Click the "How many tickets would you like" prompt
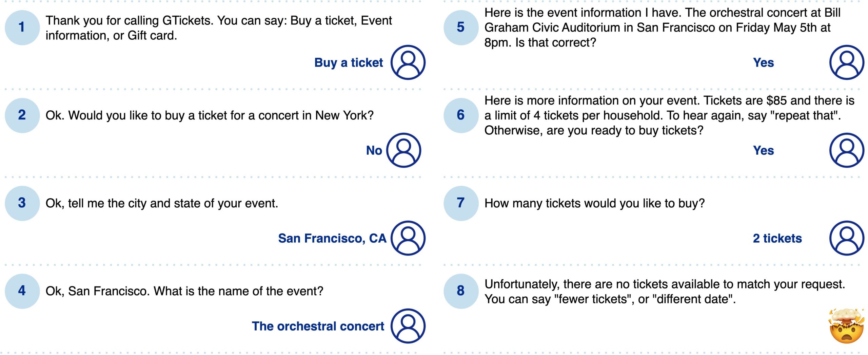The height and width of the screenshot is (355, 868). 594,203
